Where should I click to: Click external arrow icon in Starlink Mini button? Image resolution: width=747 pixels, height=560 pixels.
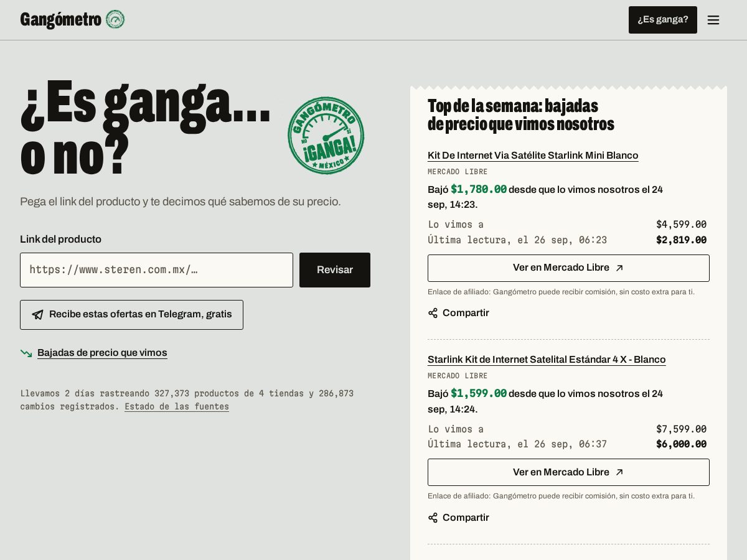(619, 268)
